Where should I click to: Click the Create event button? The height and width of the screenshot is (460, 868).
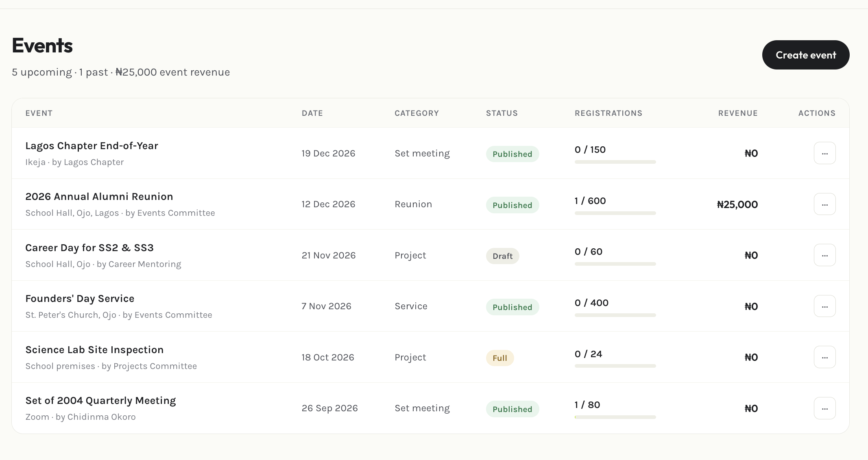click(x=805, y=55)
